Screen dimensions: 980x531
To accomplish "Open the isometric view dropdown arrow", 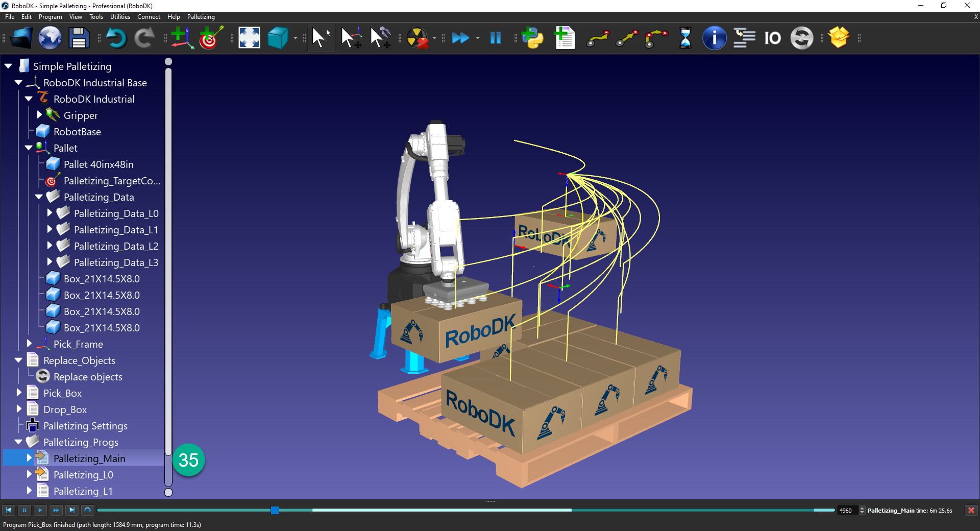I will coord(295,38).
